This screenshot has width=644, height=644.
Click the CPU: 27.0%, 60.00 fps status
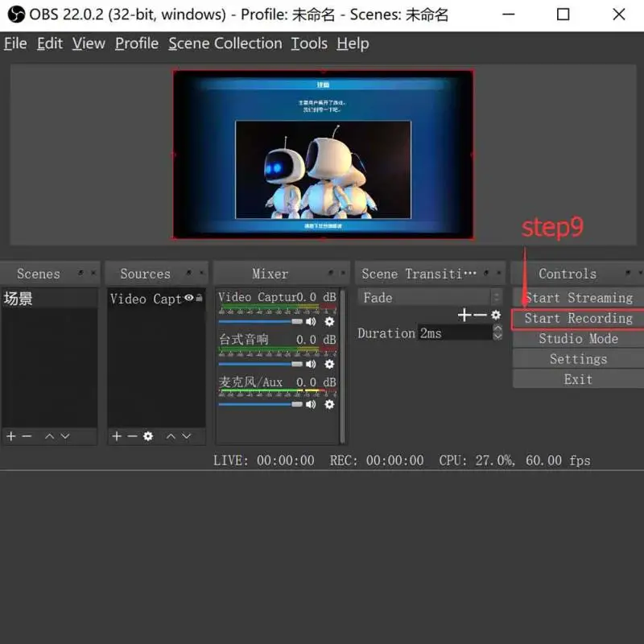click(x=514, y=460)
